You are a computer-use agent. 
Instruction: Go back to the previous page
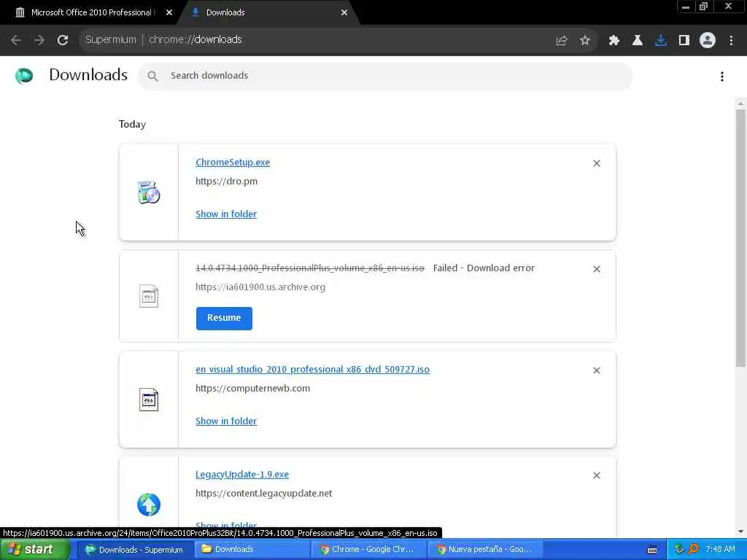coord(16,40)
